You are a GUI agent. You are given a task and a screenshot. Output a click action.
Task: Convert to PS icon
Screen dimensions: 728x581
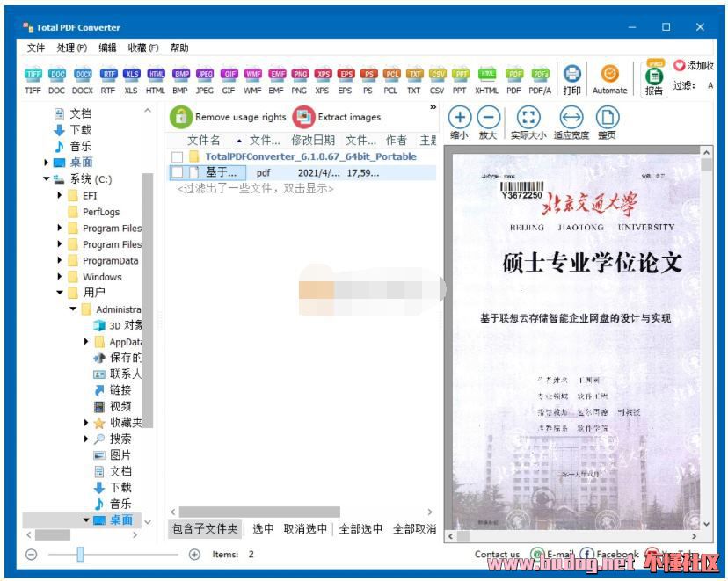coord(368,81)
